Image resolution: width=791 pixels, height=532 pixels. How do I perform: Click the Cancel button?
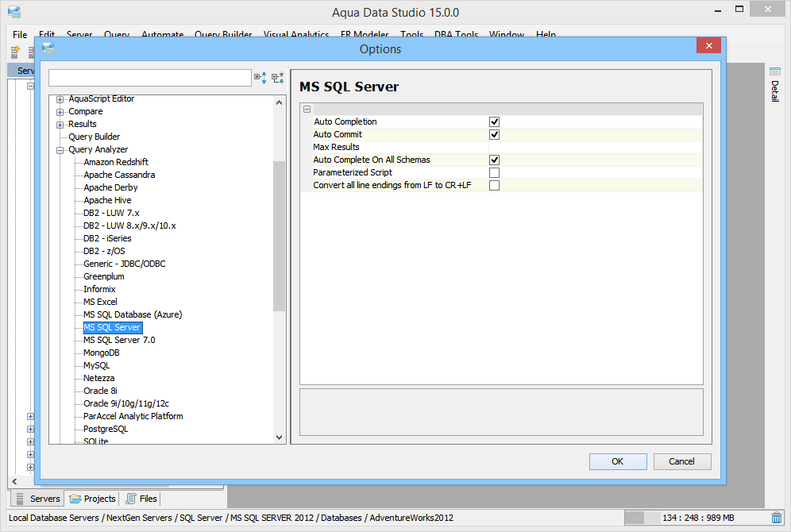[x=682, y=461]
